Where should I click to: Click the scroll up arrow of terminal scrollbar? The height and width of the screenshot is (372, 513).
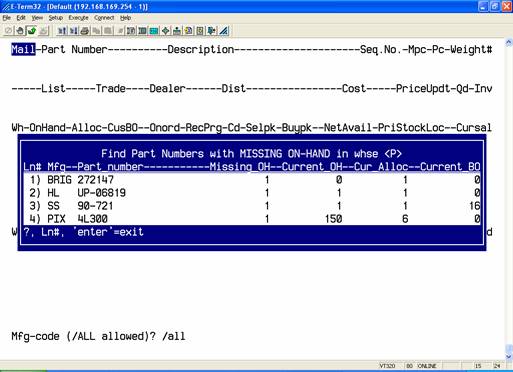pyautogui.click(x=509, y=42)
